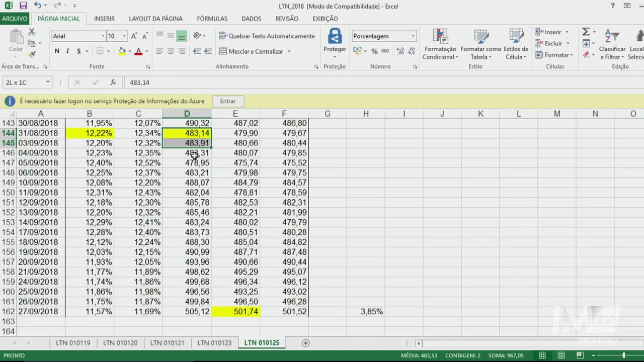Select yellow highlighted cell 501,74
The height and width of the screenshot is (362, 644).
click(x=235, y=312)
